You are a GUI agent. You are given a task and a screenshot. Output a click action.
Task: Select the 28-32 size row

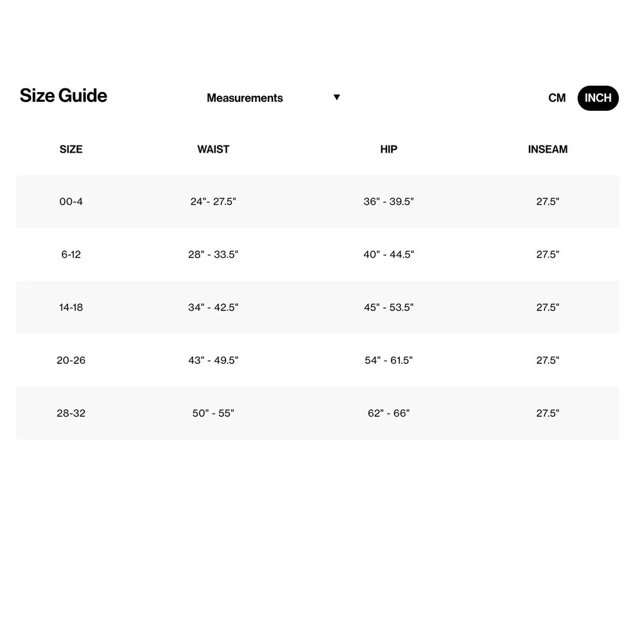tap(317, 413)
